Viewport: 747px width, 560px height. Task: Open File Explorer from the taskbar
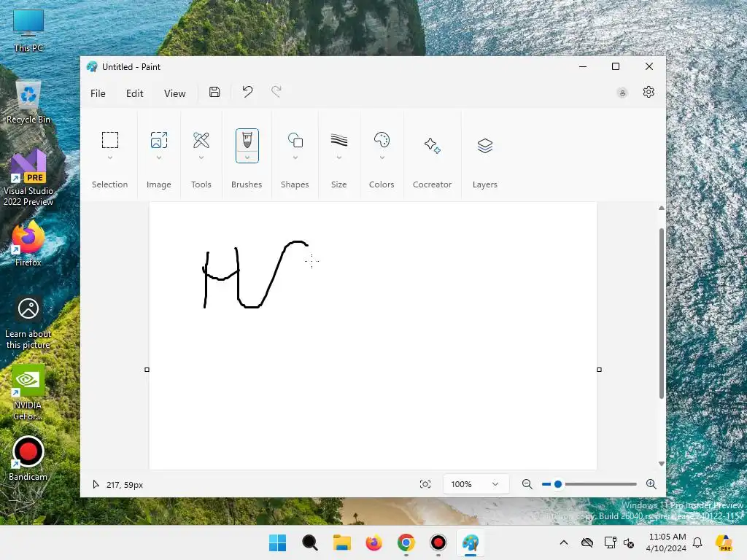(x=341, y=542)
